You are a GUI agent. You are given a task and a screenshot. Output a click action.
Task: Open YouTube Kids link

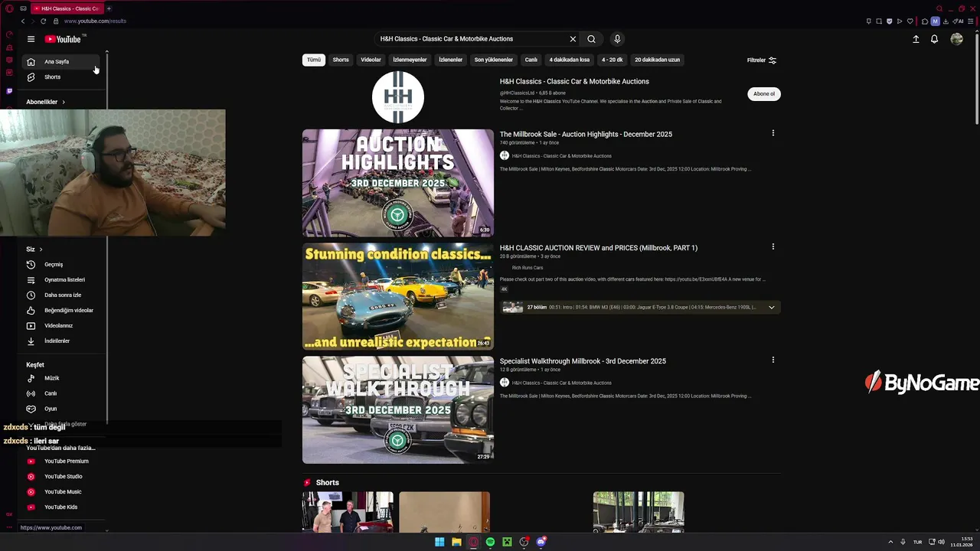[x=59, y=507]
